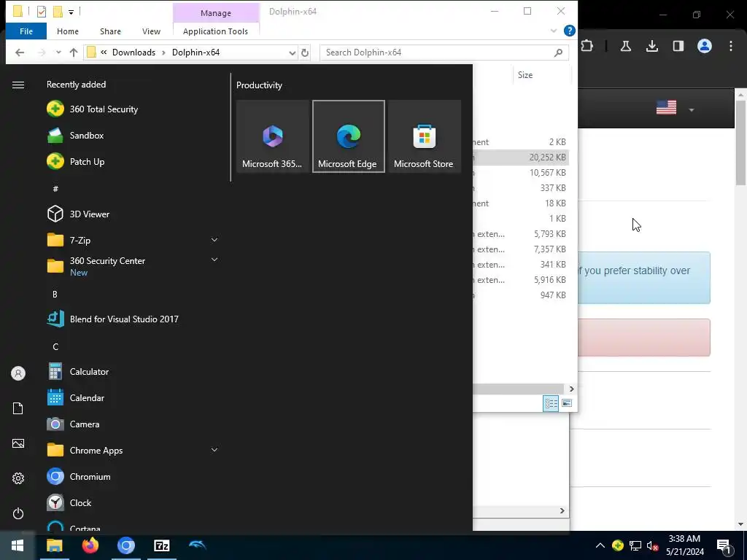The image size is (747, 560).
Task: Go up one folder level
Action: [74, 52]
